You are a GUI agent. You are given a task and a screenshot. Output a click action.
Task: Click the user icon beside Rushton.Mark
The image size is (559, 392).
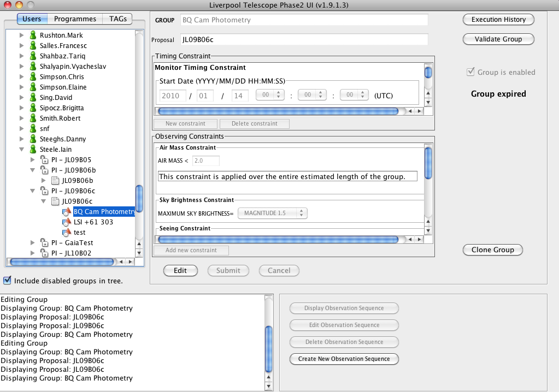[x=33, y=35]
